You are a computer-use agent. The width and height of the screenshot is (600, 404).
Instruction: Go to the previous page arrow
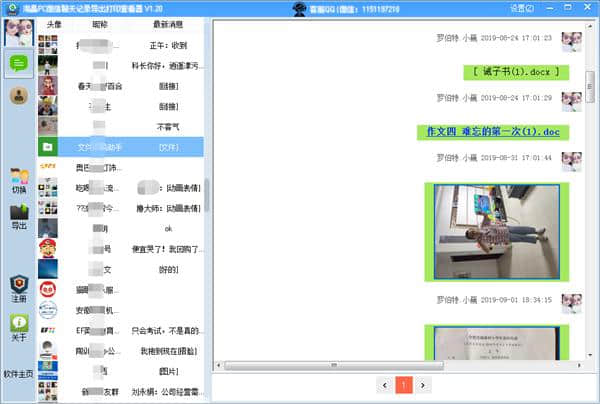[383, 384]
